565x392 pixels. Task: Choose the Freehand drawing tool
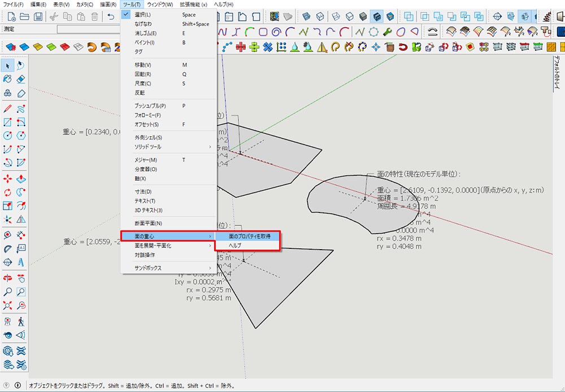click(21, 108)
